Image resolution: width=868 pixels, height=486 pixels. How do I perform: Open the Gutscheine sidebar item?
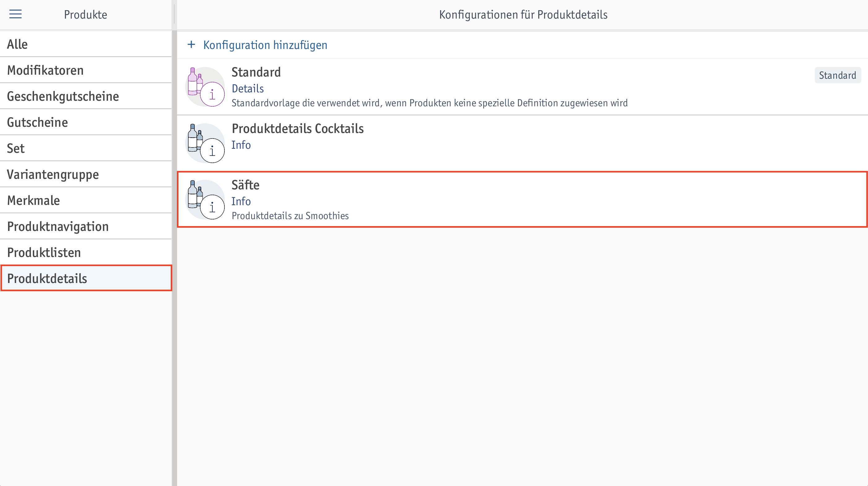[86, 122]
